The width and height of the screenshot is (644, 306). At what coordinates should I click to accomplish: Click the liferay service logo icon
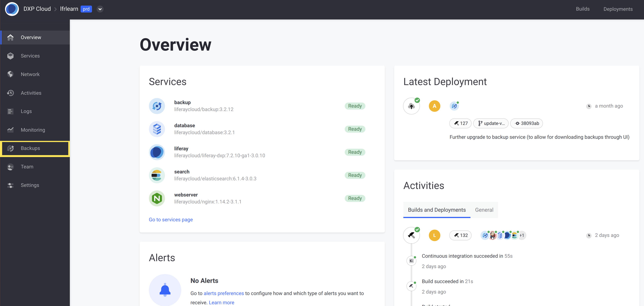point(158,152)
